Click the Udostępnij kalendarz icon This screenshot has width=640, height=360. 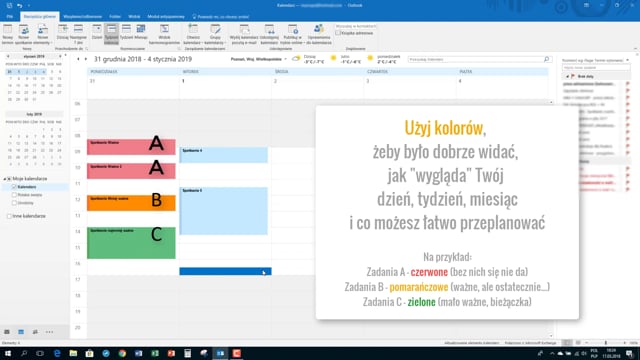click(x=269, y=34)
